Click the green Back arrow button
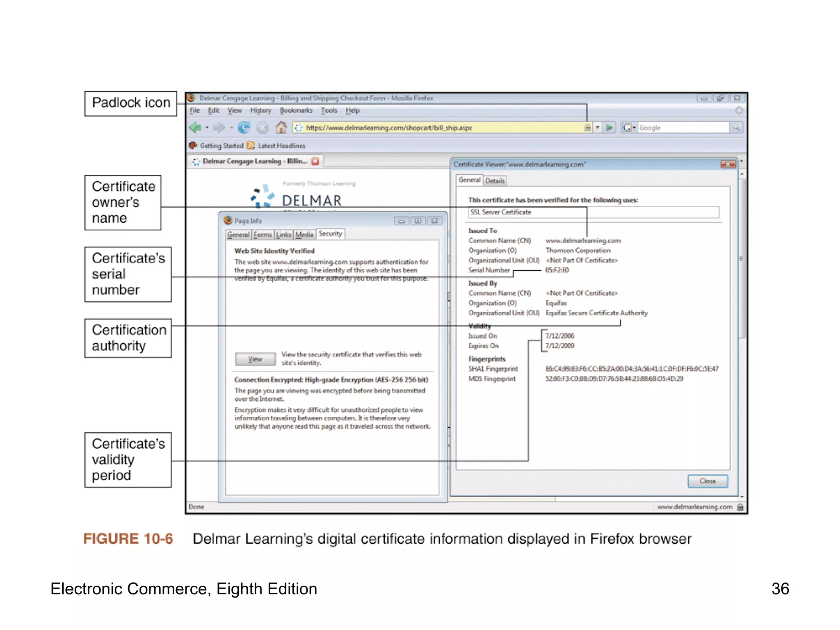840x630 pixels. point(196,128)
